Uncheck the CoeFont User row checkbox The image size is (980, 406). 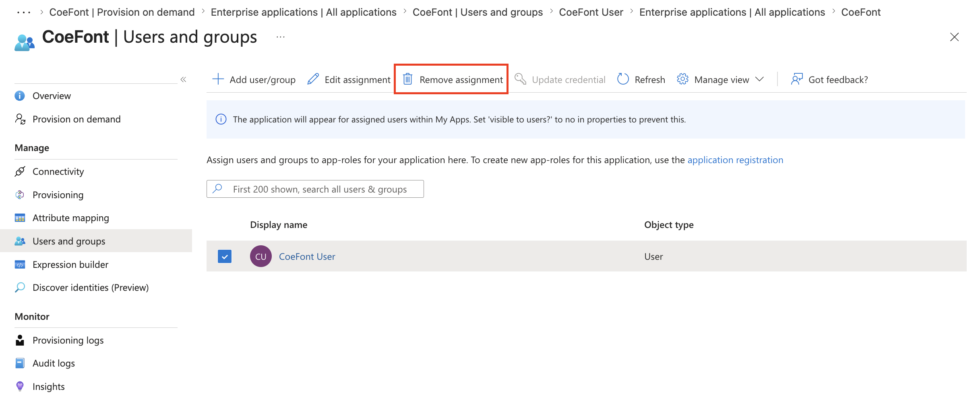[225, 256]
